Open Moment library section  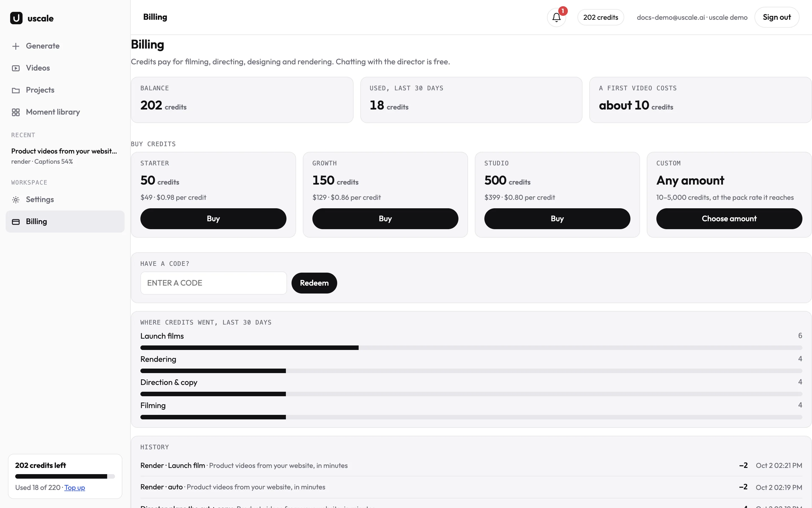pyautogui.click(x=65, y=112)
